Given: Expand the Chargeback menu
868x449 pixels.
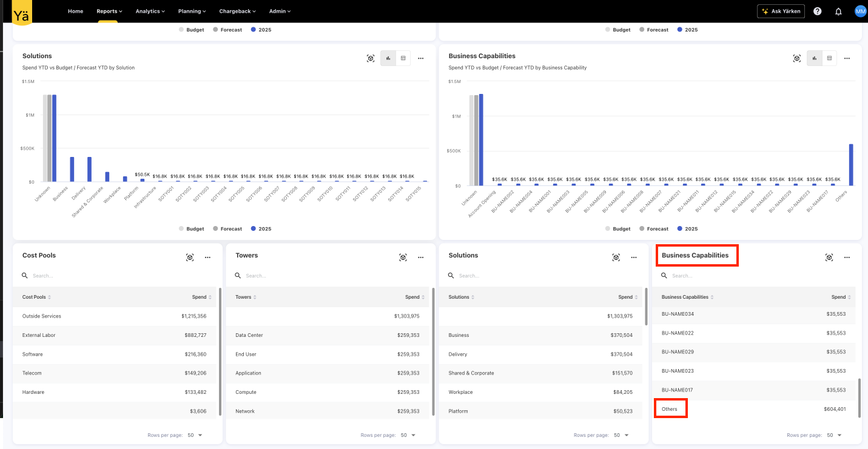Looking at the screenshot, I should pos(237,12).
